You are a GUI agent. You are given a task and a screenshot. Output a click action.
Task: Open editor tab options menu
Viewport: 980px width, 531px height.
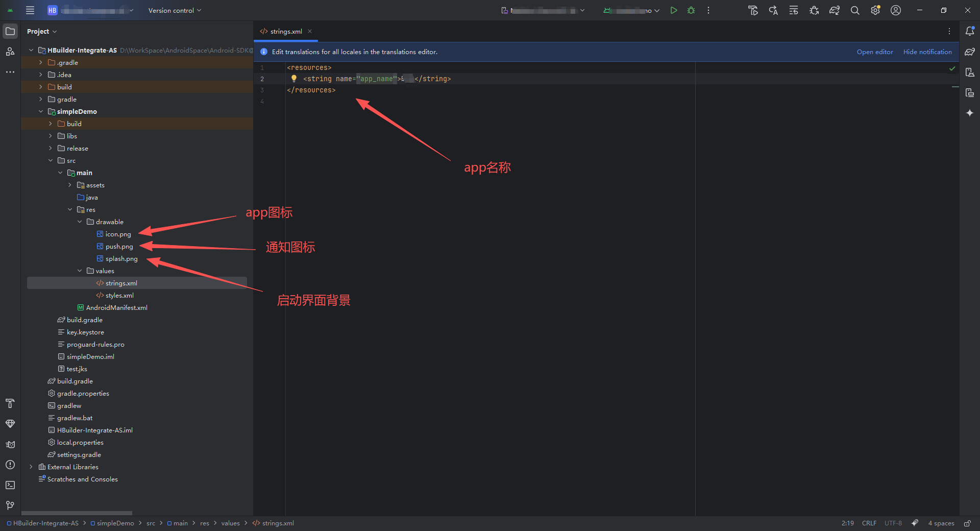949,31
